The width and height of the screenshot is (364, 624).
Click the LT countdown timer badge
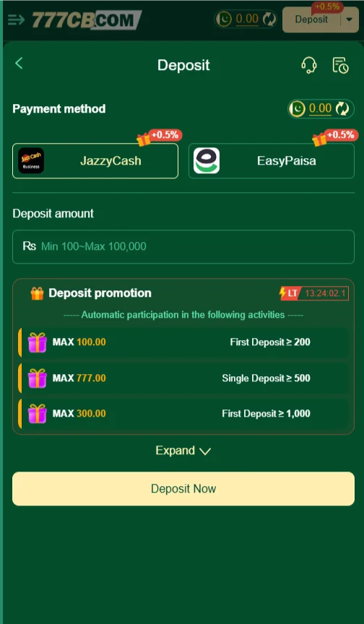coord(313,293)
